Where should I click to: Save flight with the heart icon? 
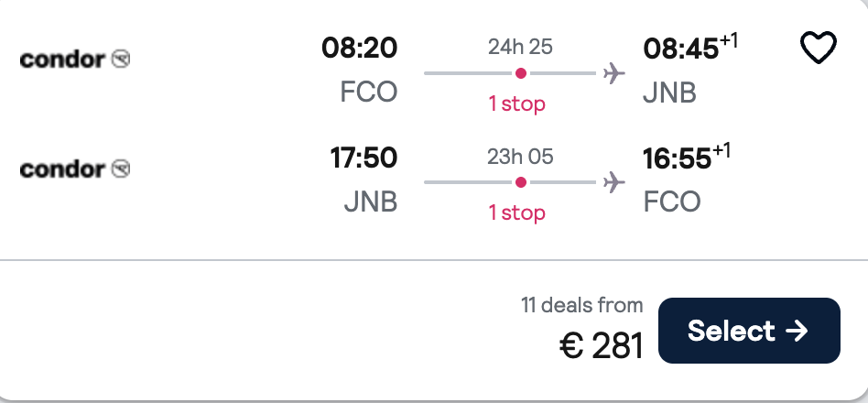819,48
